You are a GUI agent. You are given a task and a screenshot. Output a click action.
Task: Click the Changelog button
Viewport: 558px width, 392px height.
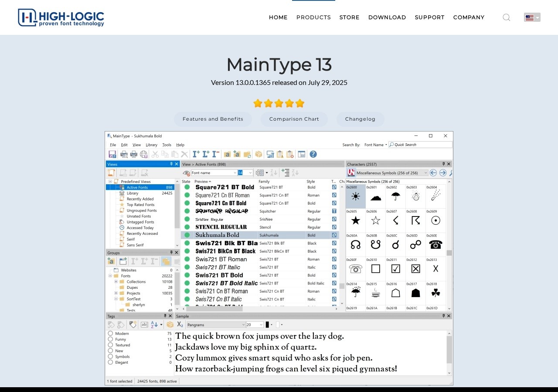(360, 119)
